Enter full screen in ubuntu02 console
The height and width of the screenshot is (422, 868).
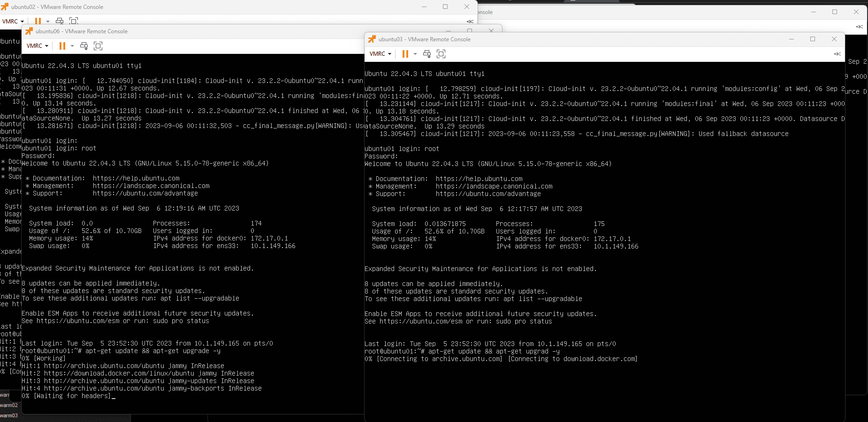pos(74,21)
